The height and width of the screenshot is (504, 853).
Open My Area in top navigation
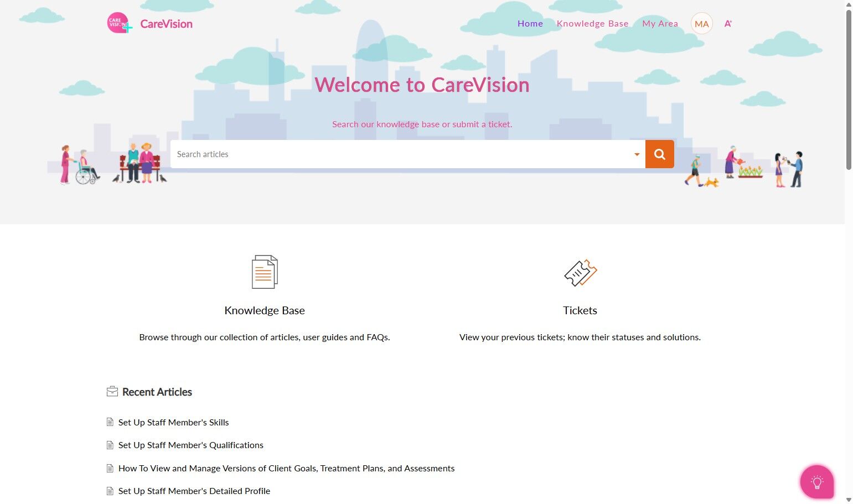tap(660, 23)
